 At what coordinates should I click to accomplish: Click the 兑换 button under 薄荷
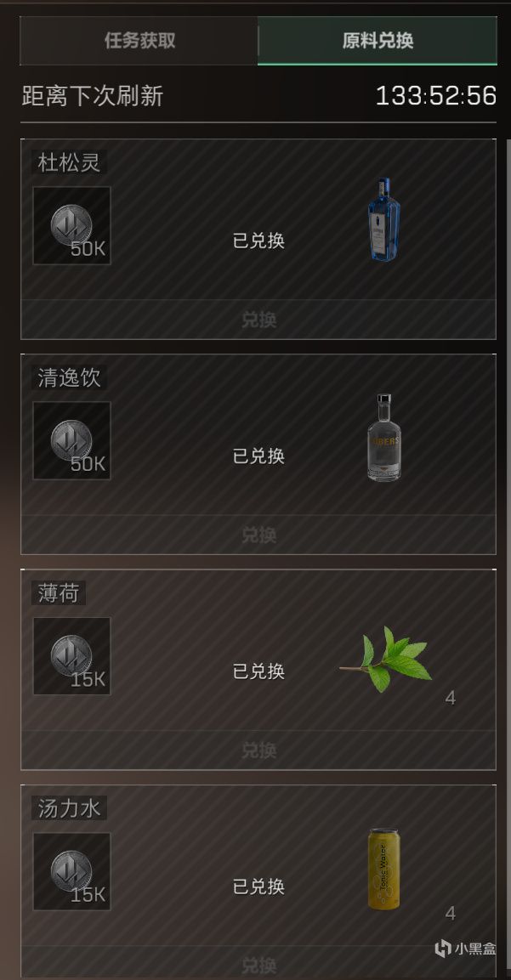click(x=258, y=750)
